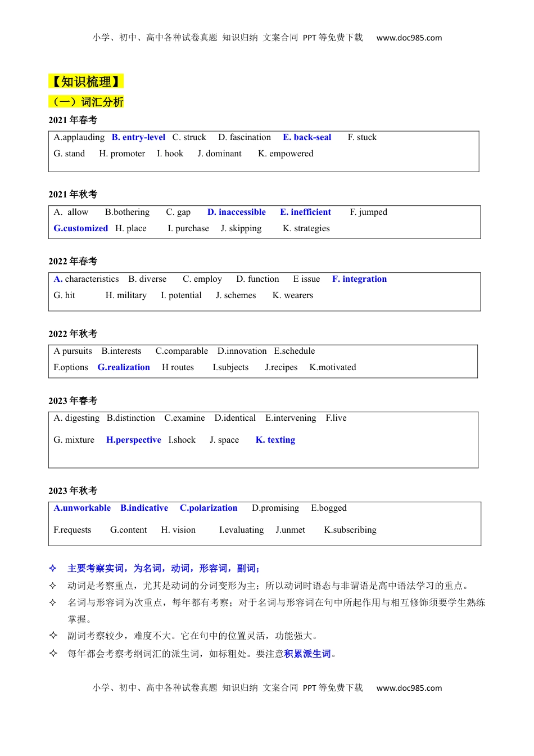Select the blue word "A.unworkable"
The width and height of the screenshot is (534, 756).
(x=82, y=508)
